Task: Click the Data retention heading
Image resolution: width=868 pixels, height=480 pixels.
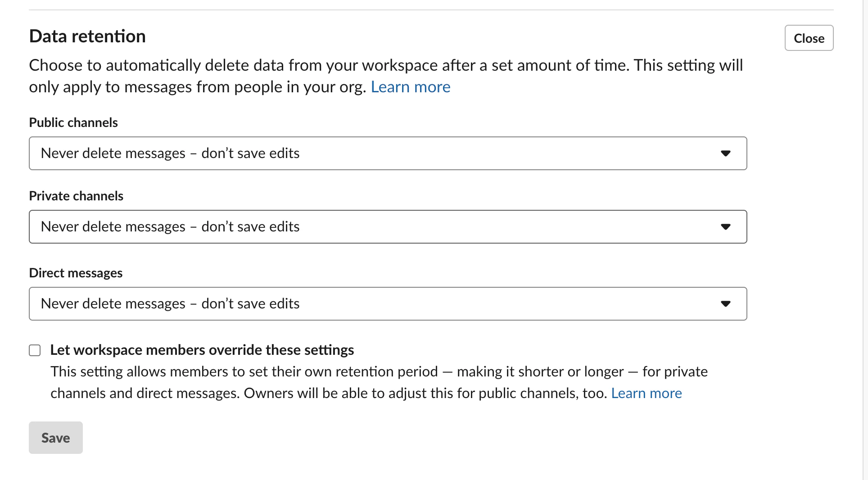Action: pyautogui.click(x=87, y=36)
